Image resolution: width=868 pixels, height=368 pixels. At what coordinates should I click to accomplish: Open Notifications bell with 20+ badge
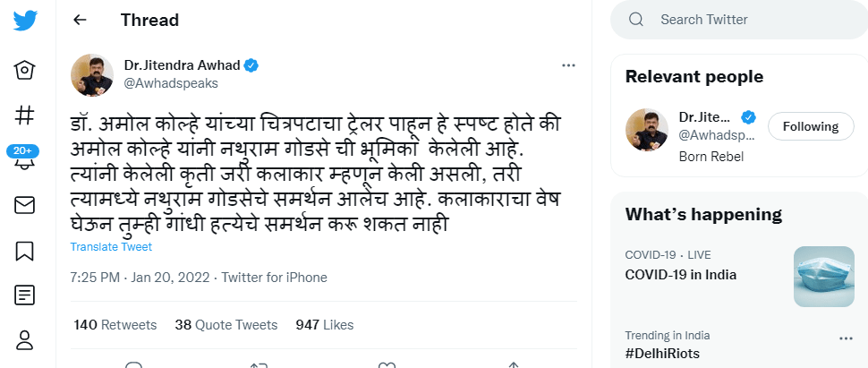click(x=25, y=161)
